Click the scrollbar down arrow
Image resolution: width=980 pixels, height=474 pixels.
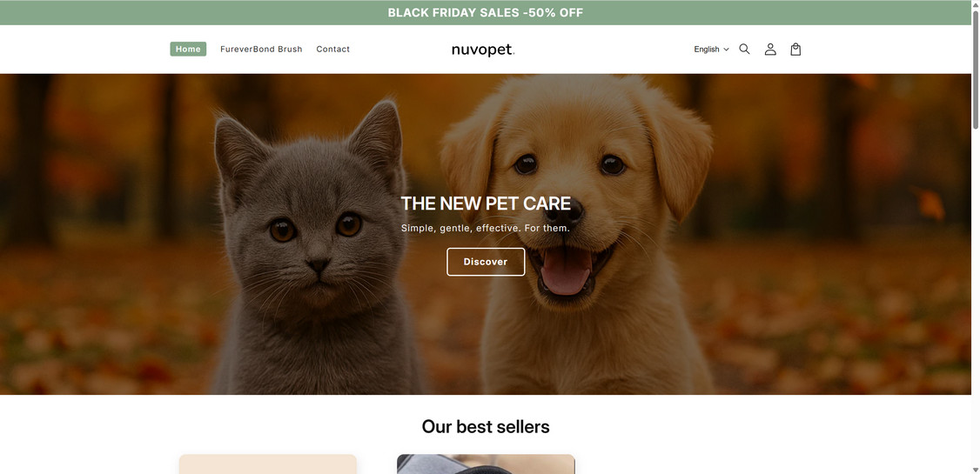tap(976, 470)
